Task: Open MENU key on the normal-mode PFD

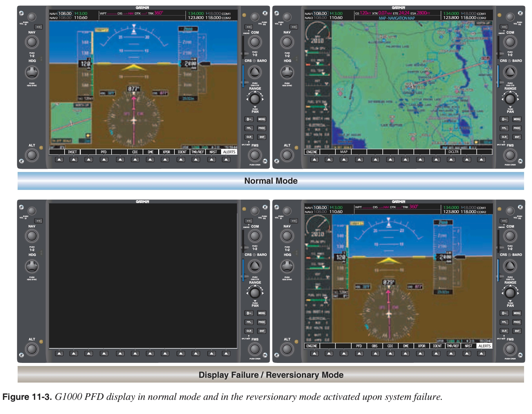Action: [x=262, y=119]
